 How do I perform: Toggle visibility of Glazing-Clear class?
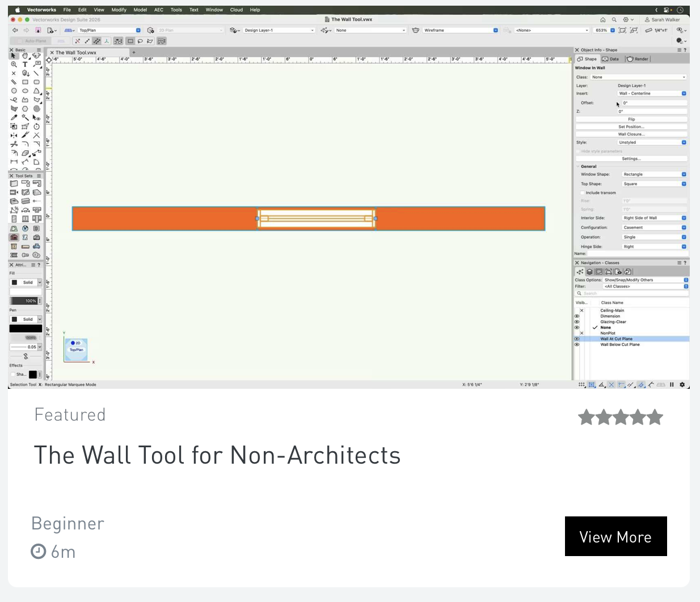577,321
